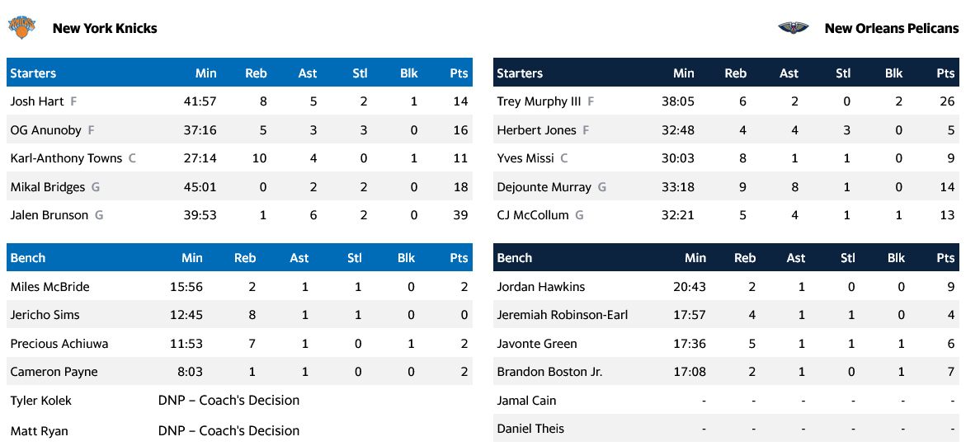Sort Knicks starters by Pts column header

(x=459, y=73)
